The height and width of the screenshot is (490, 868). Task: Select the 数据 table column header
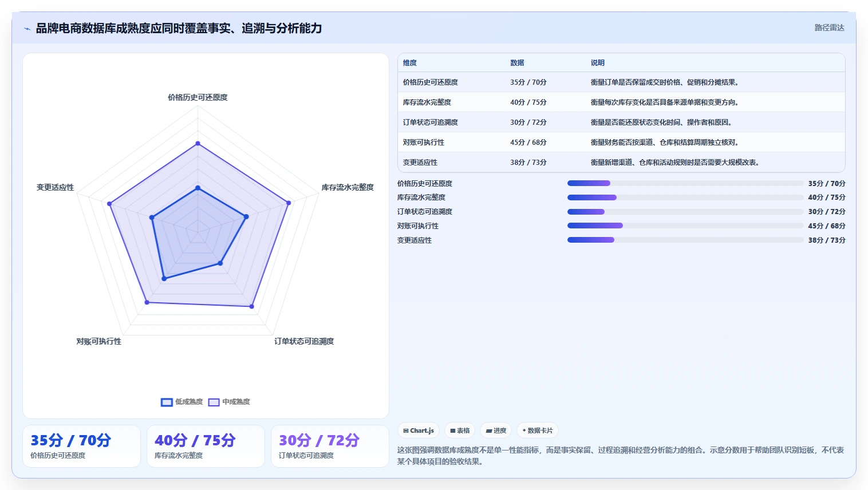pos(518,63)
